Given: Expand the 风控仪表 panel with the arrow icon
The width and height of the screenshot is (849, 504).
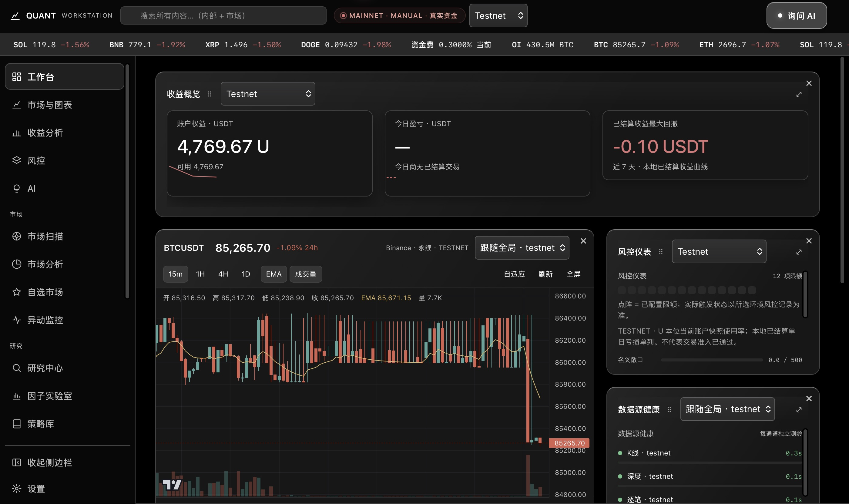Looking at the screenshot, I should pos(799,252).
